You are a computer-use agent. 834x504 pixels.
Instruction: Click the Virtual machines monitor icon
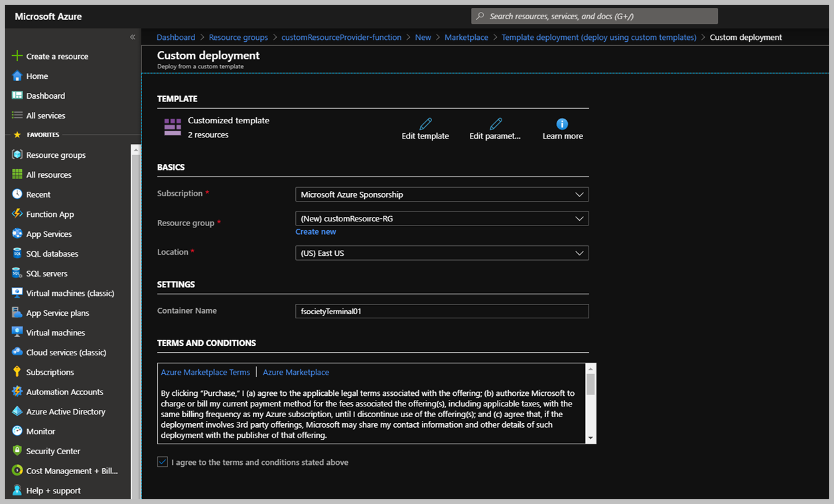click(17, 332)
